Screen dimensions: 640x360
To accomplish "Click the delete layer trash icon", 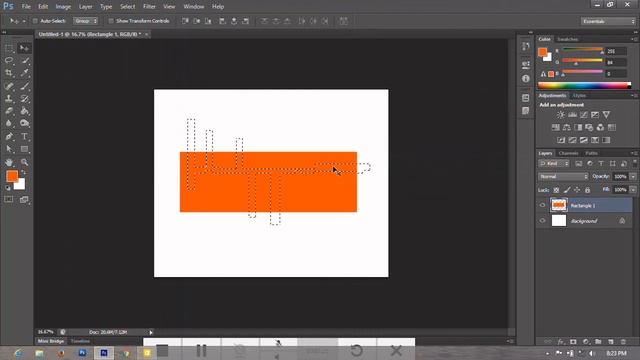I will tap(623, 342).
